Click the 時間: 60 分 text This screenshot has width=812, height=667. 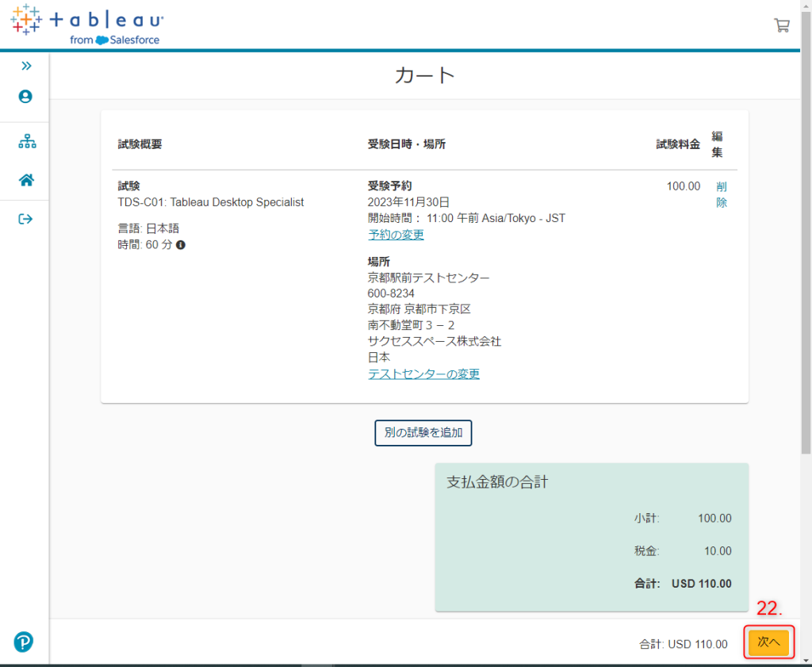pos(145,244)
